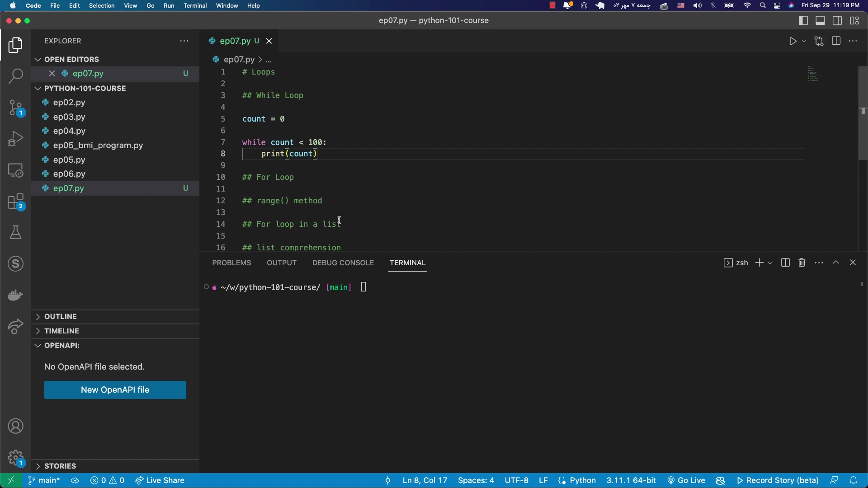Open Run and Debug view
This screenshot has width=868, height=488.
point(15,139)
